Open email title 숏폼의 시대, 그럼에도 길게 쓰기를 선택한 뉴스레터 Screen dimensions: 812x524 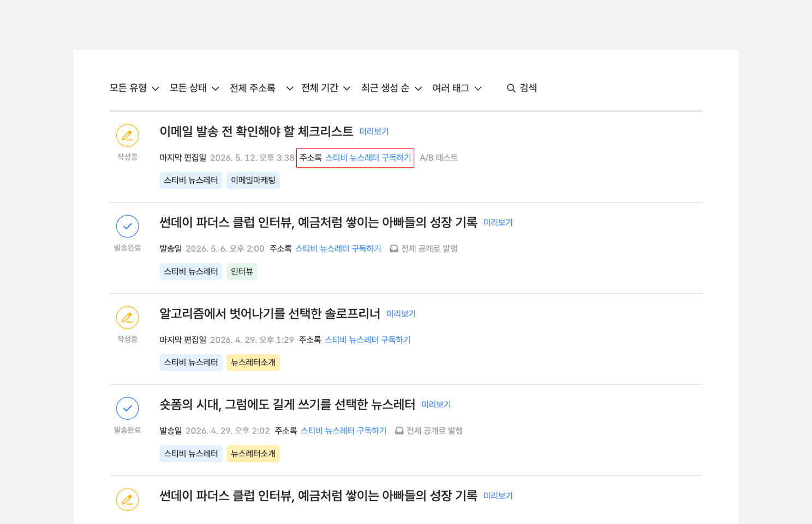(287, 404)
